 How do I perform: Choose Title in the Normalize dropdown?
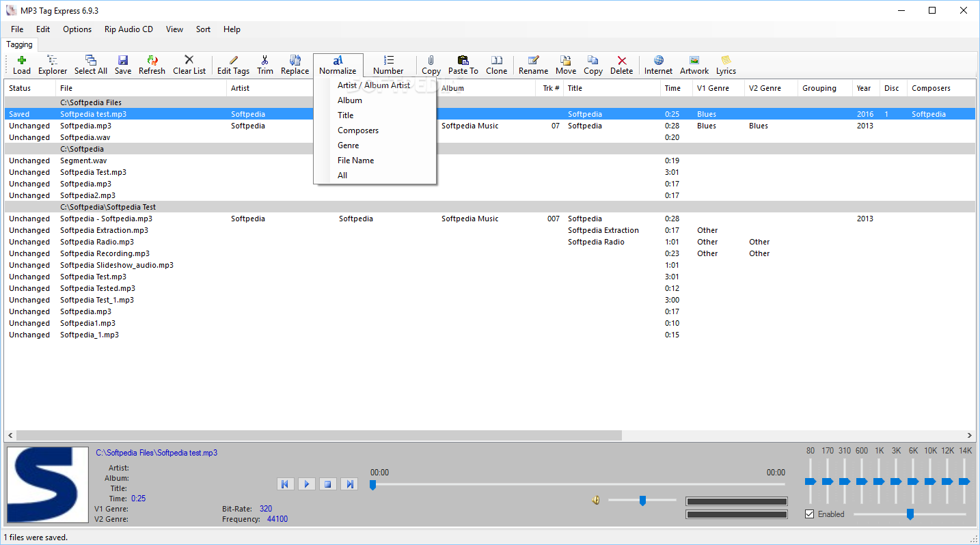pos(375,115)
